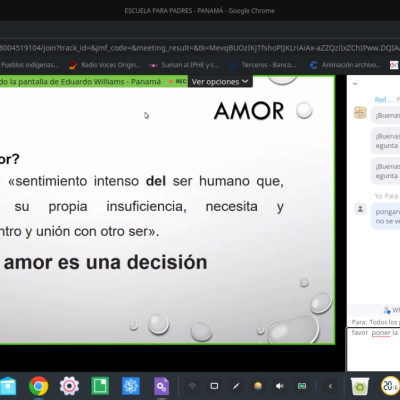Open Pueblos indígenas bookmark
Viewport: 400px width, 400px height.
pos(29,65)
